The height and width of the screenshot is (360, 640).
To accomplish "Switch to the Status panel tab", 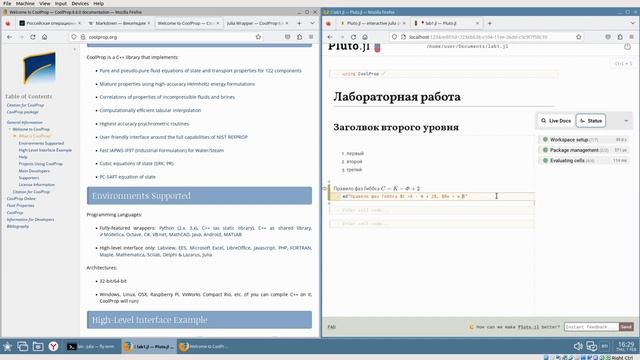I will (591, 121).
